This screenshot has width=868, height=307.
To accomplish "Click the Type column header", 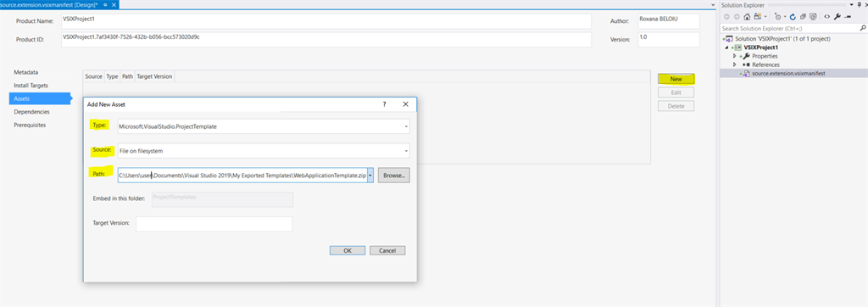I will point(112,76).
